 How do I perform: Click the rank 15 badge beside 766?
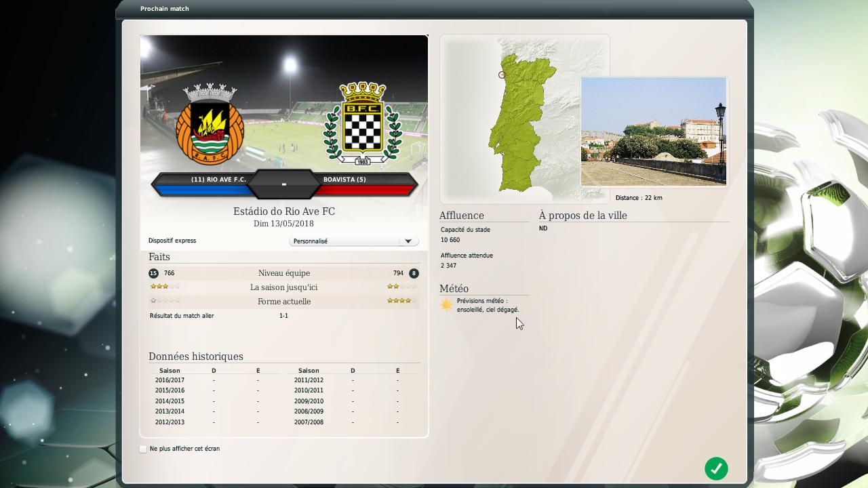point(153,273)
